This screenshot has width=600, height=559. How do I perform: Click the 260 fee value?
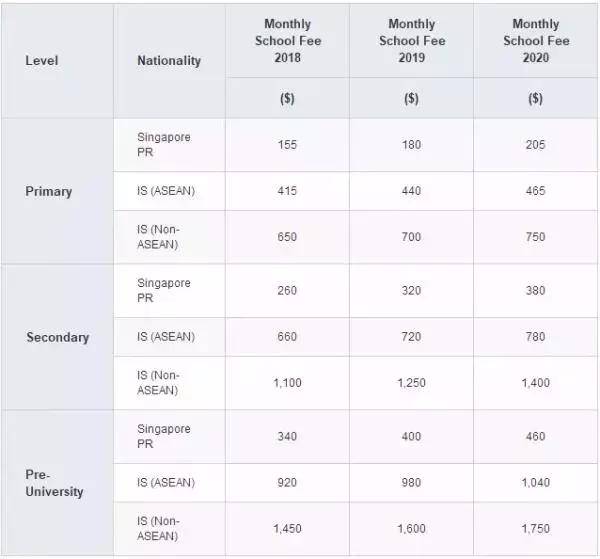click(x=287, y=291)
